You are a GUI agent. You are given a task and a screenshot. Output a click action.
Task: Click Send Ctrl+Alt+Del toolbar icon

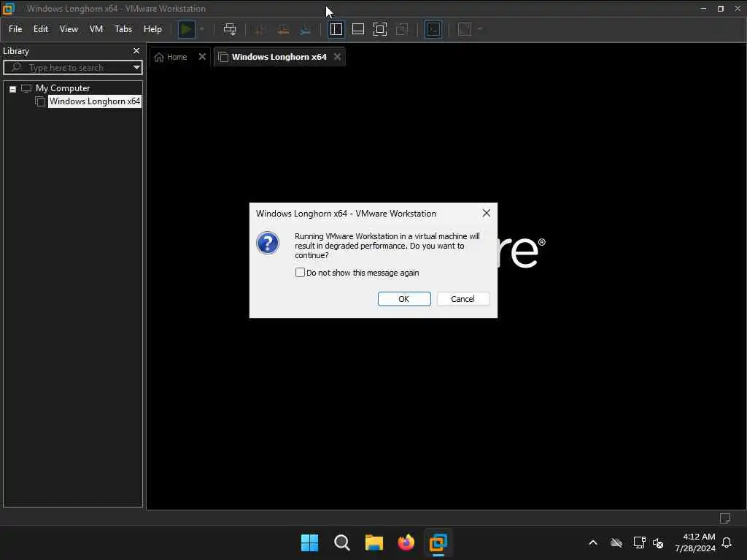(230, 29)
